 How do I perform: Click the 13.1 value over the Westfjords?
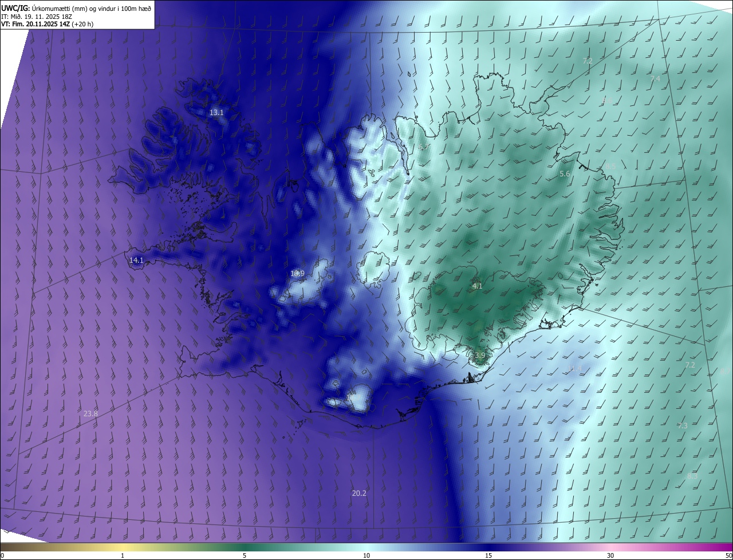pos(216,113)
